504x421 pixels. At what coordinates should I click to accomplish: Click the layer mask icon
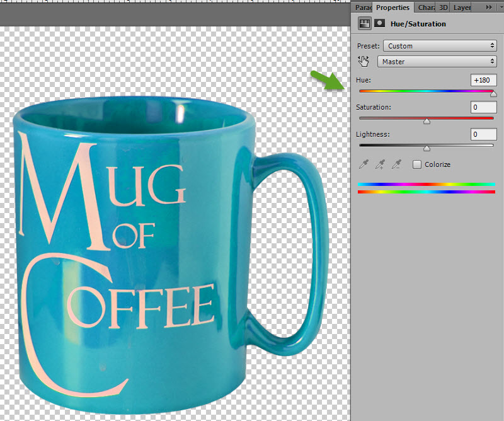(380, 23)
